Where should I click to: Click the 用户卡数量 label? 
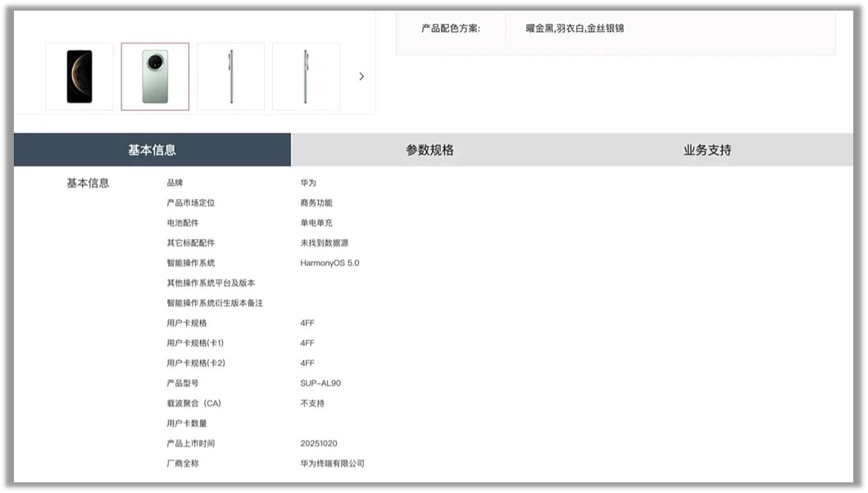pos(187,423)
